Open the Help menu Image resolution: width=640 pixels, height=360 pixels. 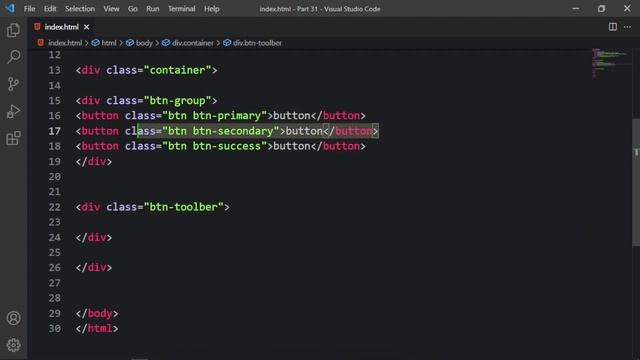pyautogui.click(x=211, y=9)
